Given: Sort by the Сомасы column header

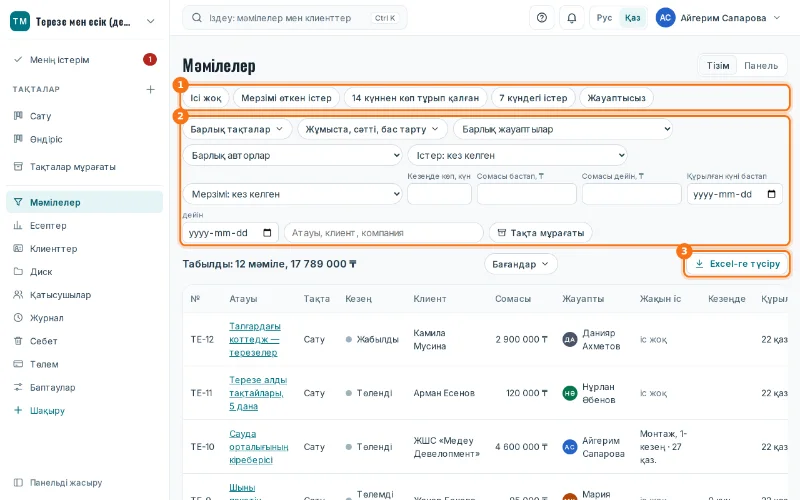Looking at the screenshot, I should (513, 298).
